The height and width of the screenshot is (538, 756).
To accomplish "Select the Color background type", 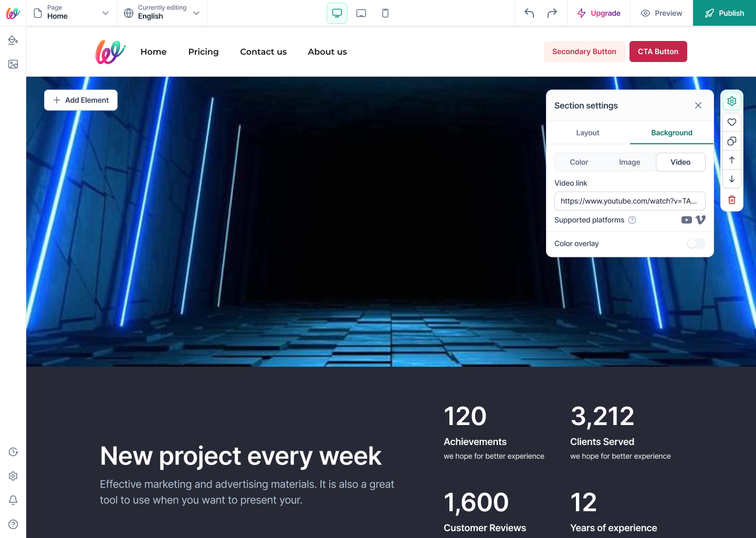I will click(579, 162).
